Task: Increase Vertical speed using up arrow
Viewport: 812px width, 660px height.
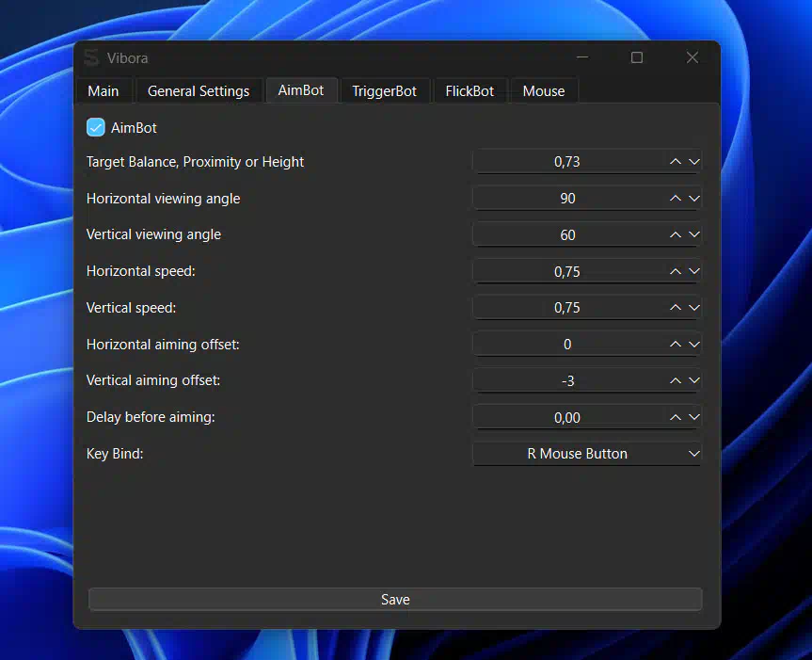Action: (676, 308)
